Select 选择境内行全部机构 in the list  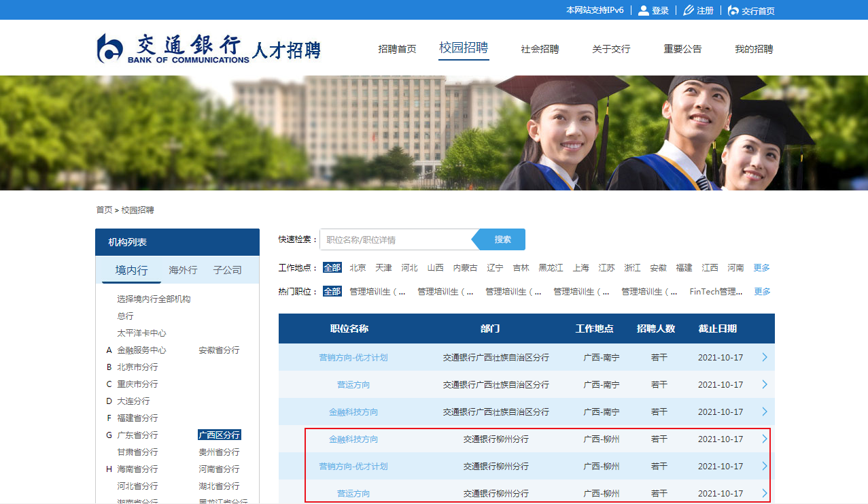(154, 299)
